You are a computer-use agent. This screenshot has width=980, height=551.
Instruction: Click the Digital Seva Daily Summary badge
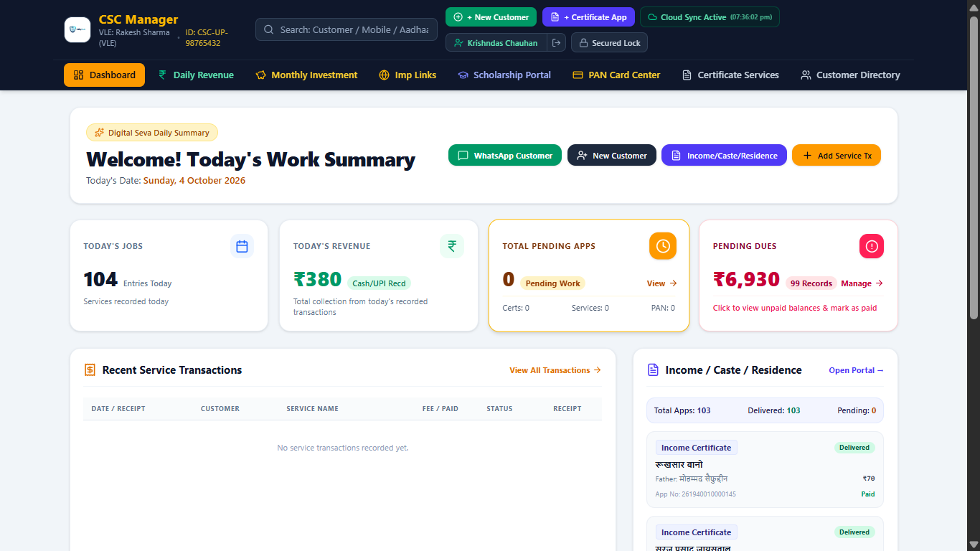pyautogui.click(x=152, y=133)
